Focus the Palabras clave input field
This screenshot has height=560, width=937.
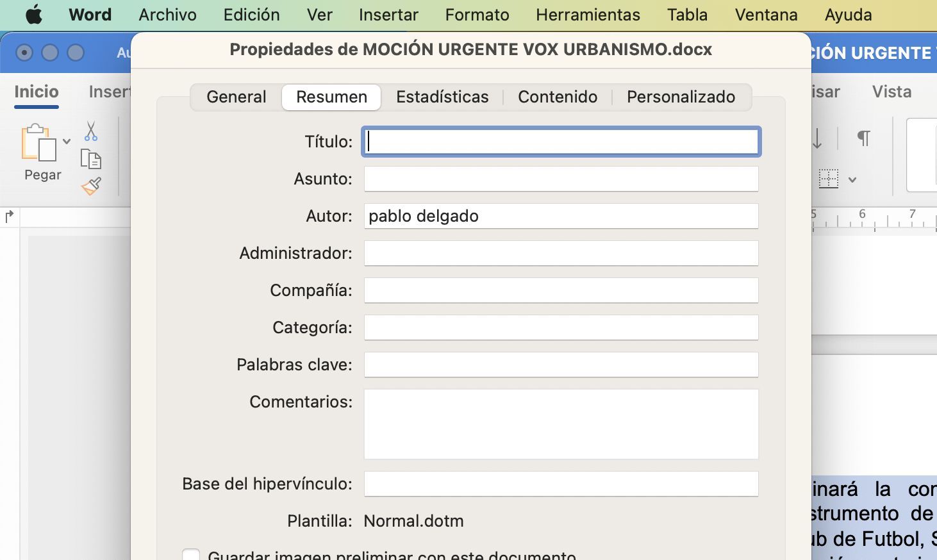tap(561, 365)
